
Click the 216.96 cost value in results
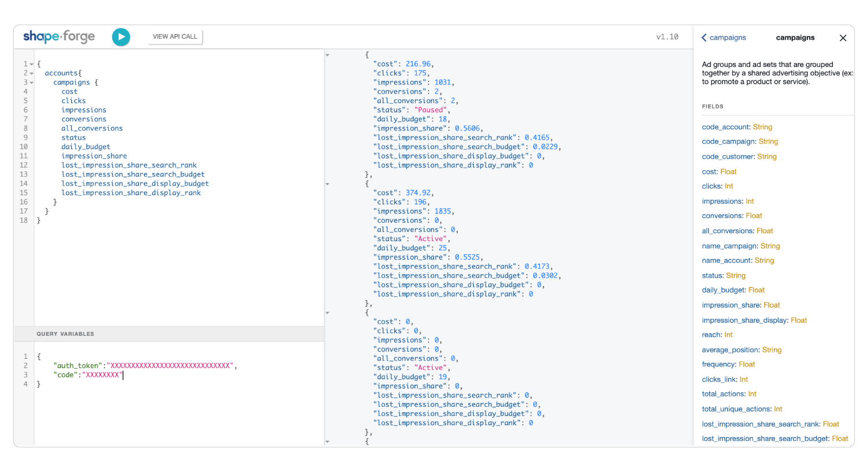pyautogui.click(x=418, y=64)
